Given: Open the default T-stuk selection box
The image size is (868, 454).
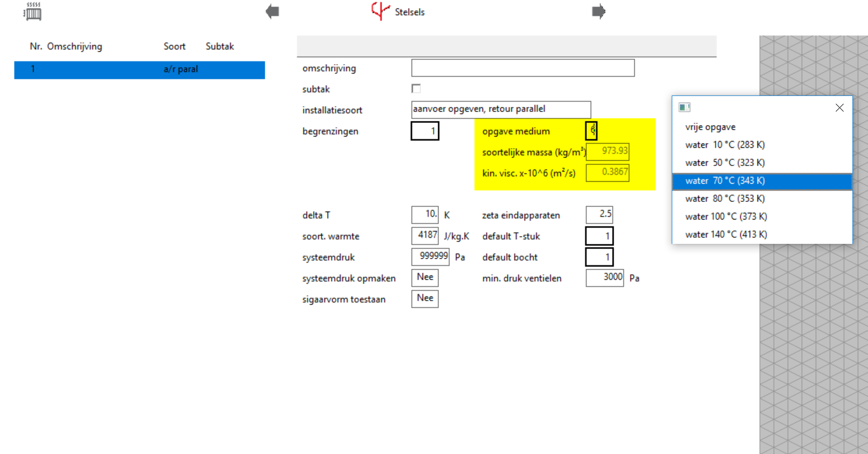Looking at the screenshot, I should (599, 236).
